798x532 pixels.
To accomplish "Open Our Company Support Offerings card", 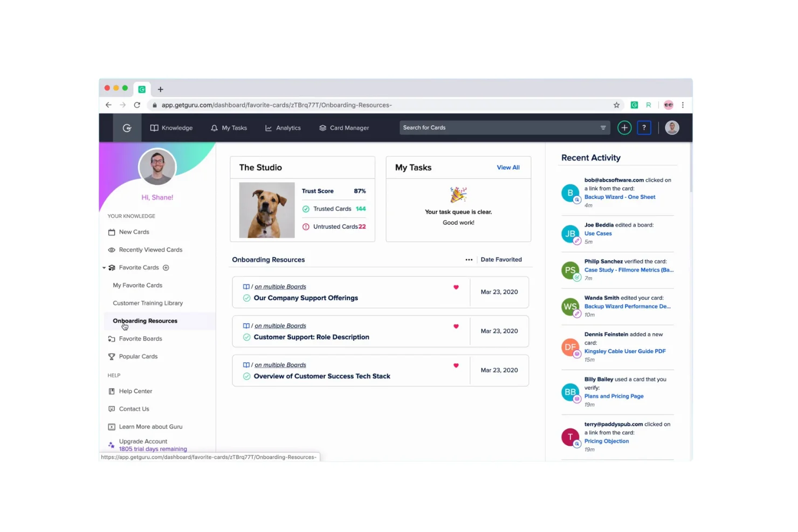I will tap(306, 298).
